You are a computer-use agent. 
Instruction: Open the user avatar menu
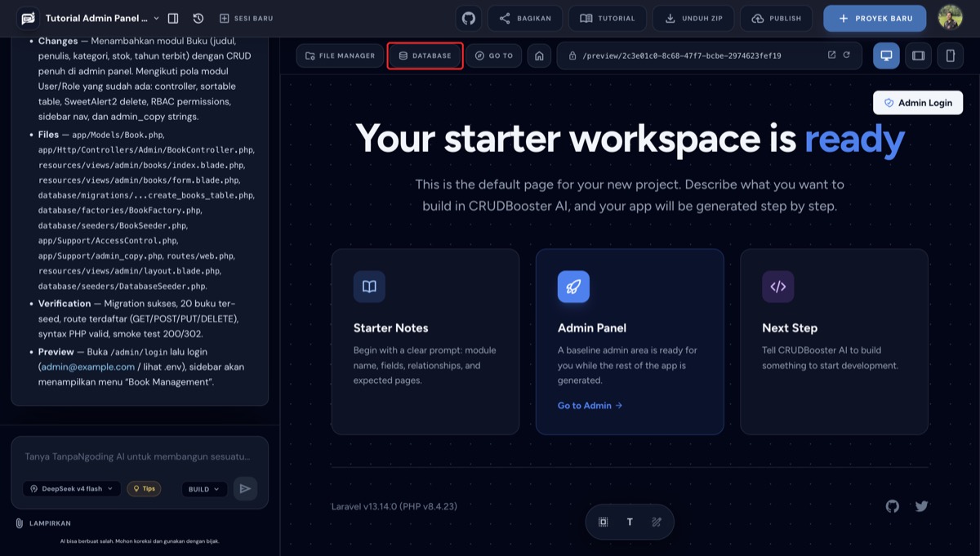950,18
